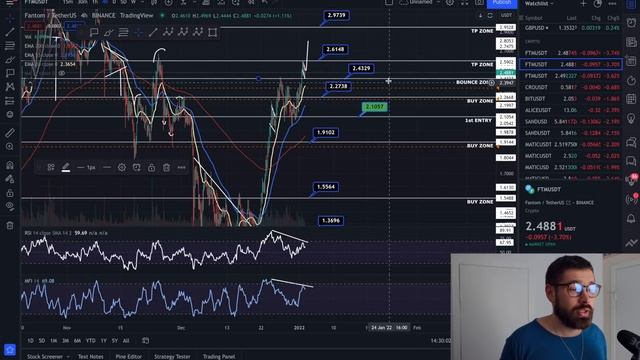Click the USDT currency label above the price scale
This screenshot has width=640, height=360.
coord(506,16)
